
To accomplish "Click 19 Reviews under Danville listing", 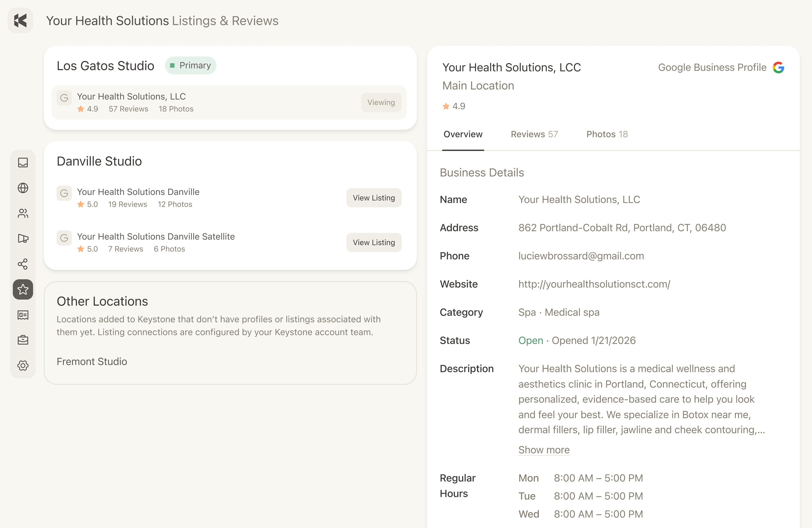I will 127,204.
